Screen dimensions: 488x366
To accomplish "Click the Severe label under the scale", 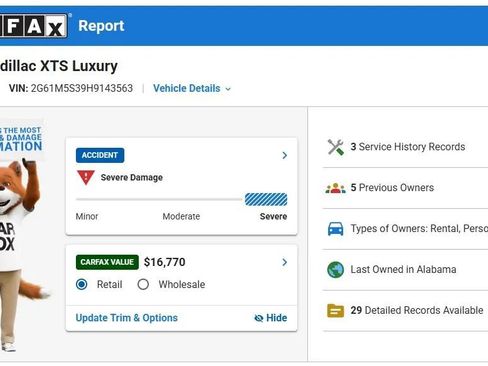I will pos(273,216).
